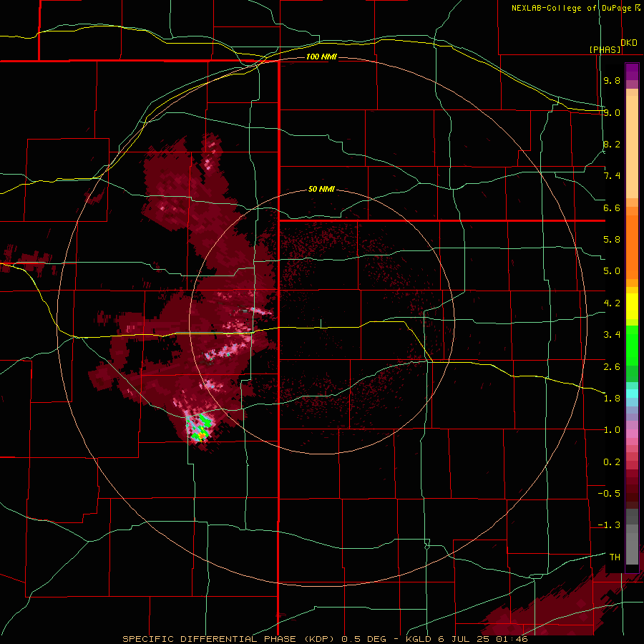
Task: Select the 5.0 scale value
Action: (x=612, y=271)
